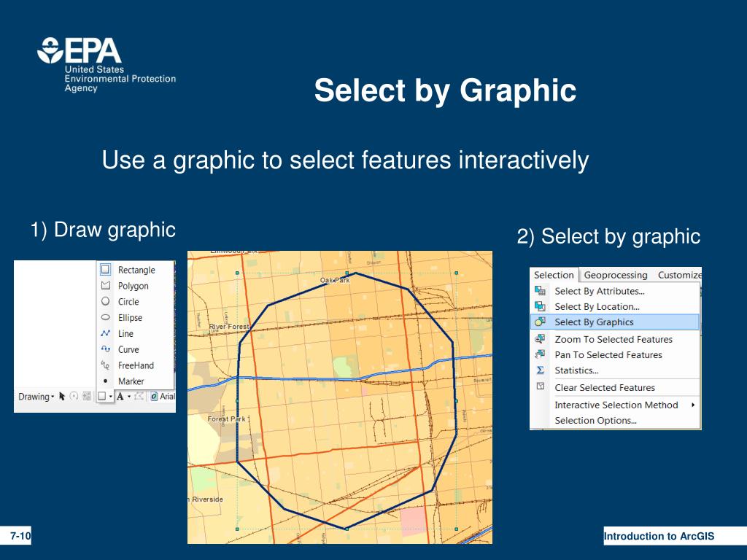747x560 pixels.
Task: Choose the Curve drawing tool
Action: point(135,349)
